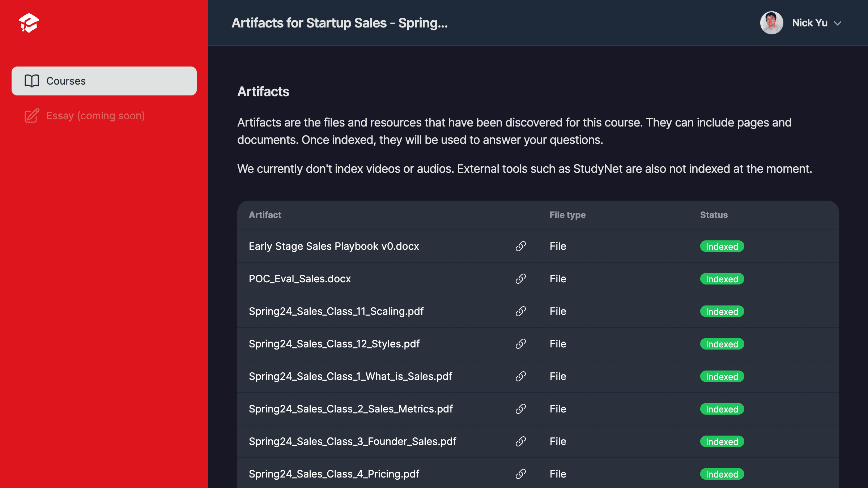Click the File type column header
868x488 pixels.
point(567,215)
